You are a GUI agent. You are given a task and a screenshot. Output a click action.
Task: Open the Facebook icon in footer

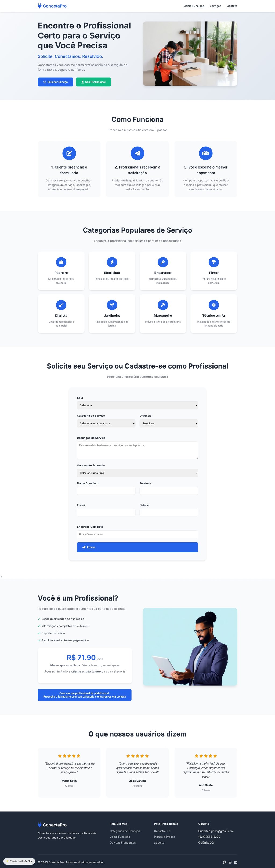pyautogui.click(x=224, y=862)
